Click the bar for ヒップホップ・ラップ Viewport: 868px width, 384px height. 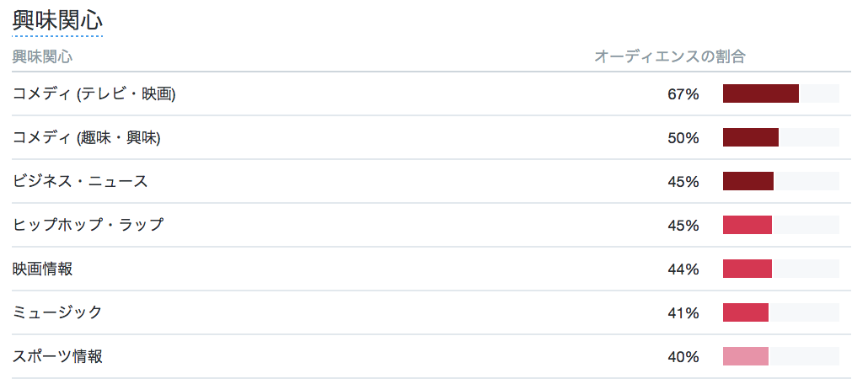747,225
